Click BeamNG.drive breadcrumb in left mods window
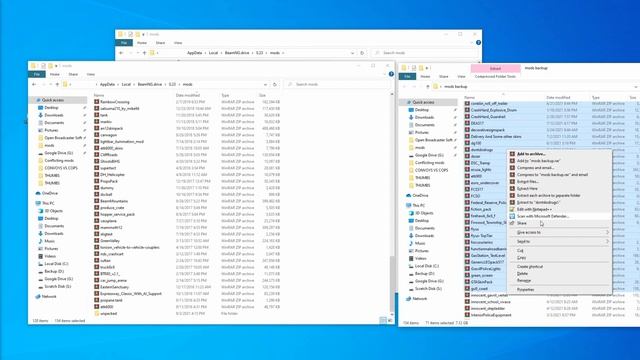Image resolution: width=640 pixels, height=360 pixels. click(x=150, y=84)
